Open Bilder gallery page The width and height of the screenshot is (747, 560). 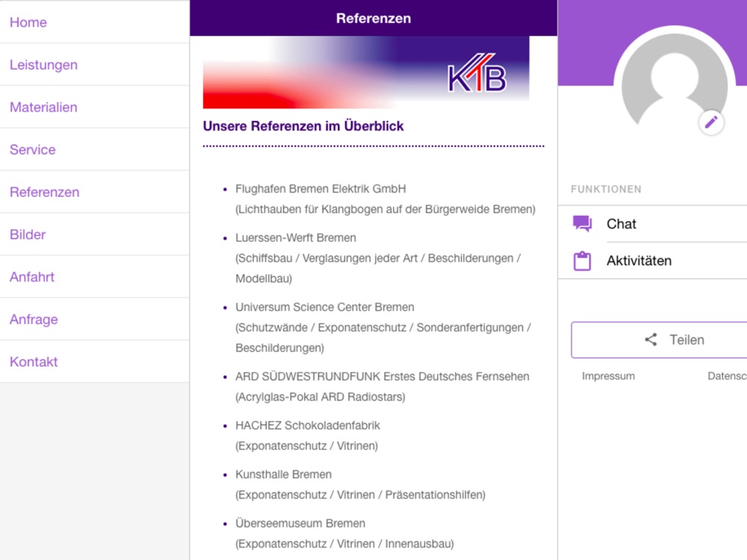coord(94,234)
